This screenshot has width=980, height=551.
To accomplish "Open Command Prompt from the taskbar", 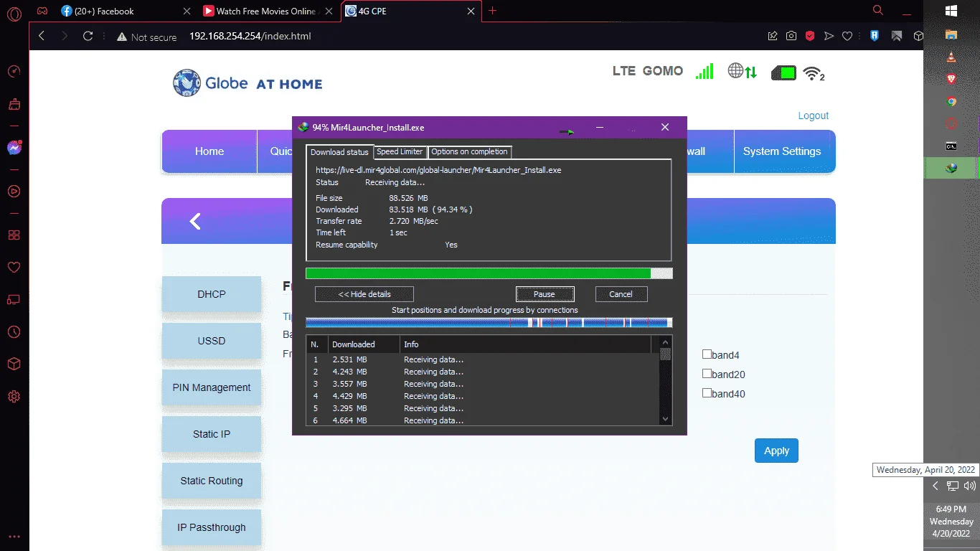I will (x=951, y=146).
